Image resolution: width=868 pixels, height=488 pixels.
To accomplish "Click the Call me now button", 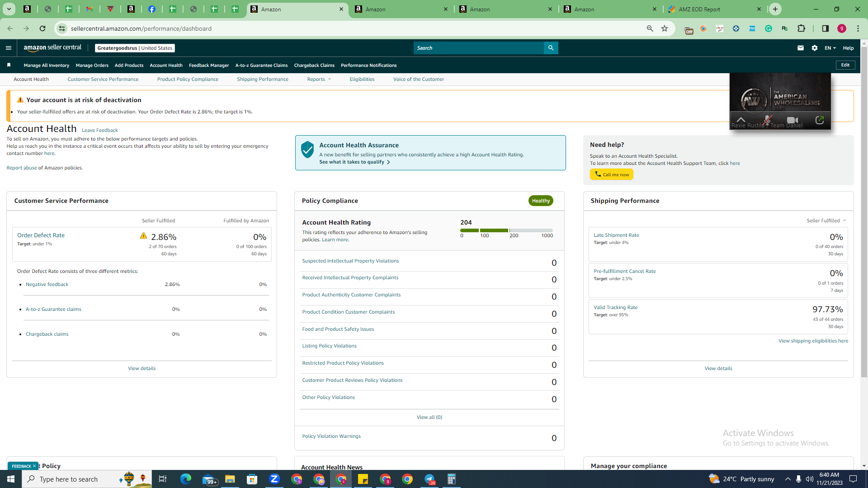I will click(611, 174).
